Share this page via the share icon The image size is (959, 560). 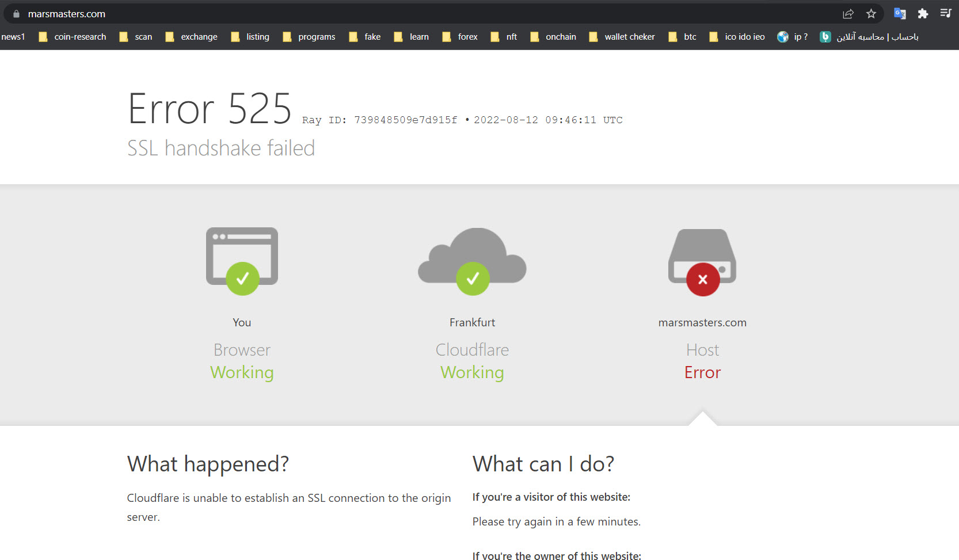848,14
